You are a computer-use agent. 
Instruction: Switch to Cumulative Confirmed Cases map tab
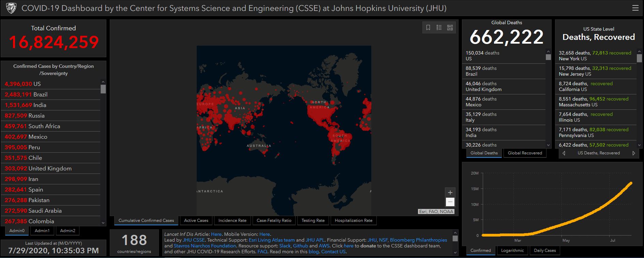tap(146, 221)
